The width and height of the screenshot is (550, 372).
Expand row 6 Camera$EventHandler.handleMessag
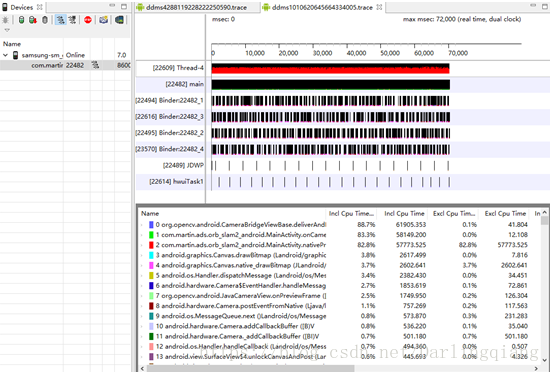142,286
